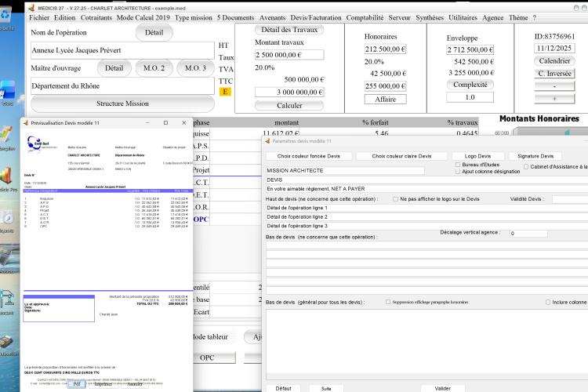Export preview with the Pdf button
This screenshot has width=588, height=392.
click(77, 383)
